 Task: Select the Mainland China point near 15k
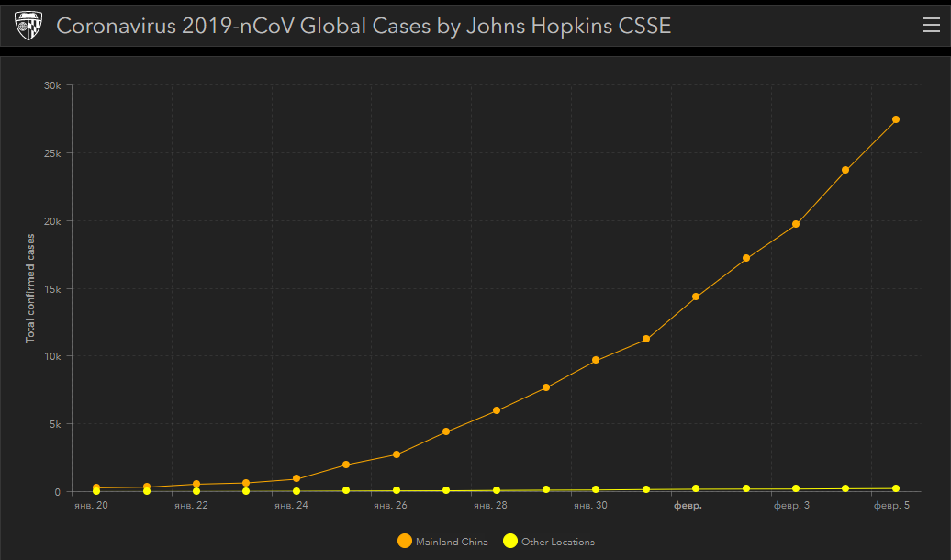(696, 297)
